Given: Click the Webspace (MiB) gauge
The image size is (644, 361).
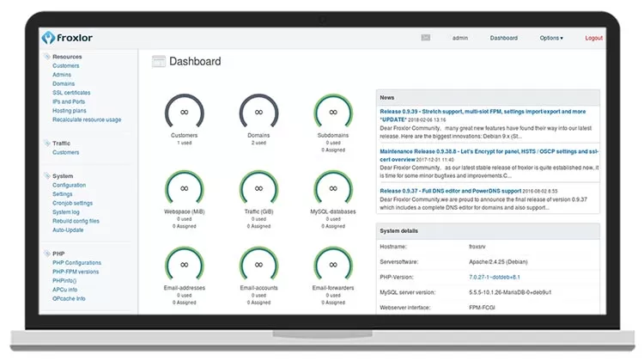Looking at the screenshot, I should tap(184, 187).
